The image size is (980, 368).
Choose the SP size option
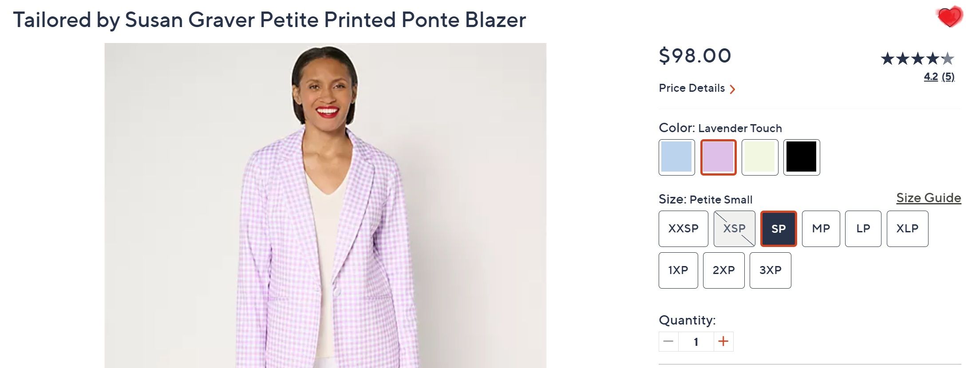(x=778, y=229)
